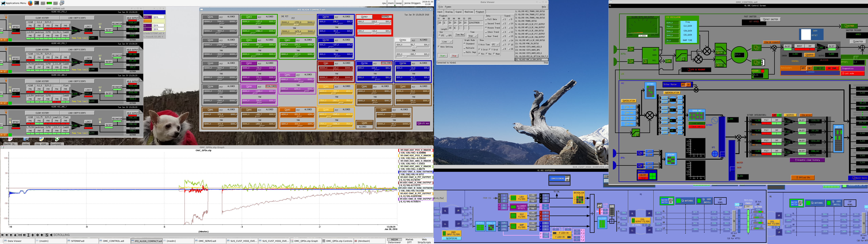Click the scroll-mode icon beside SCROLLING label
Screen dimensions: 868x244
tap(51, 235)
